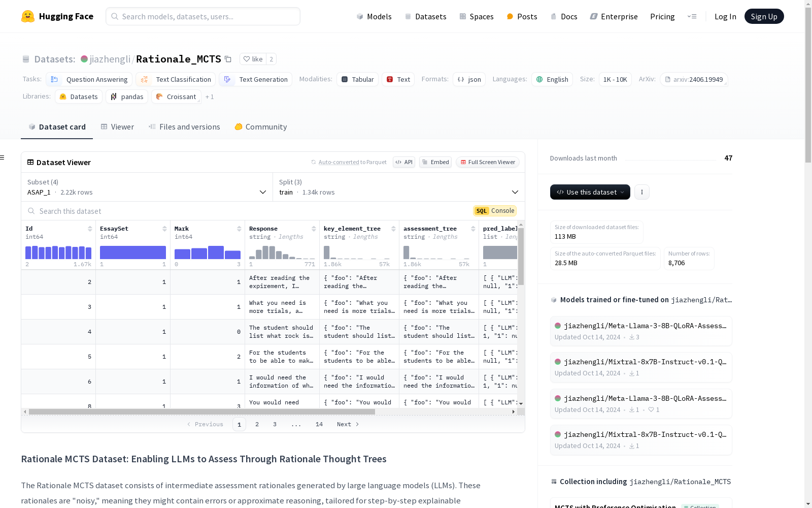Select the Text Generation task tag
This screenshot has height=508, width=812.
click(x=255, y=79)
